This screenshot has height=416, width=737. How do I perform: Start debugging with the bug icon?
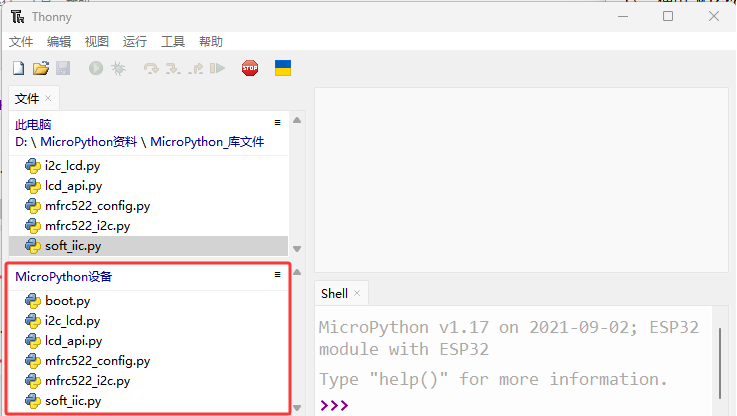[x=118, y=69]
